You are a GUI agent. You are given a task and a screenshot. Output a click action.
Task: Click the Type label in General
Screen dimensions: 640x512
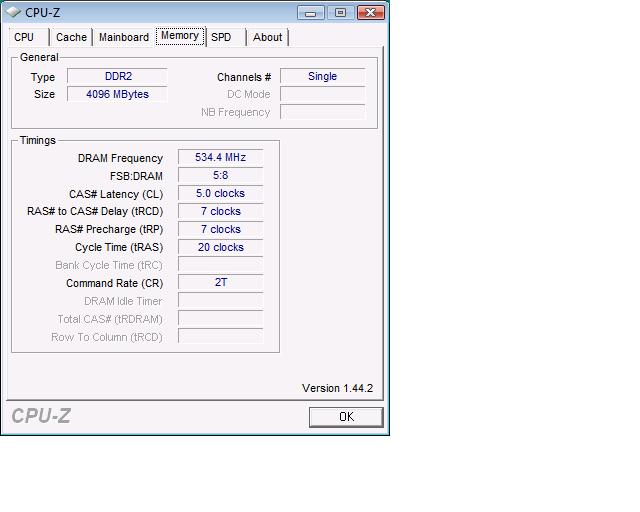coord(42,77)
